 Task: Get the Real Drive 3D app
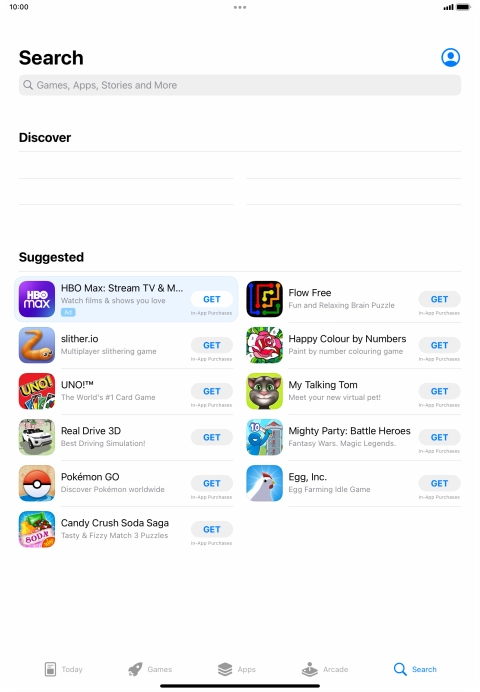tap(212, 437)
